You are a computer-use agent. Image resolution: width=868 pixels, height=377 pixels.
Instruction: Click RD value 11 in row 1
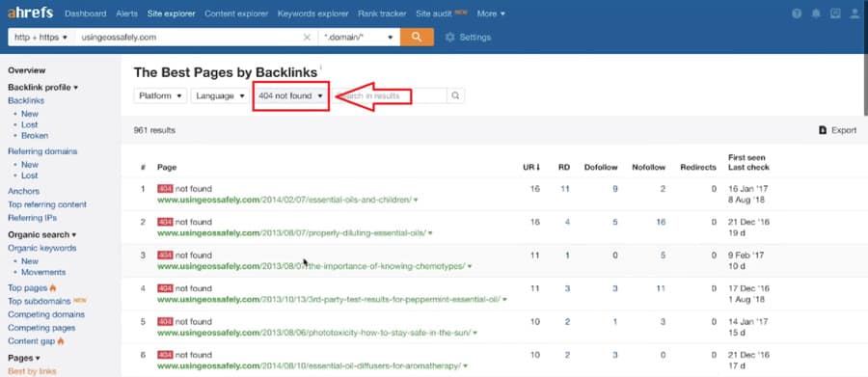[564, 189]
